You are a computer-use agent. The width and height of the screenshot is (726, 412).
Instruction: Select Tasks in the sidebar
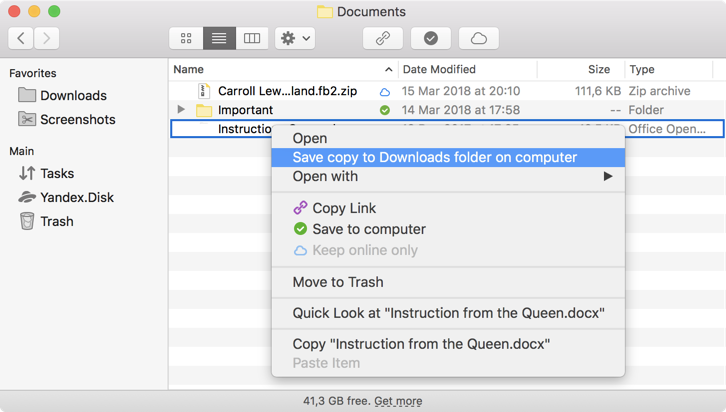(x=57, y=174)
